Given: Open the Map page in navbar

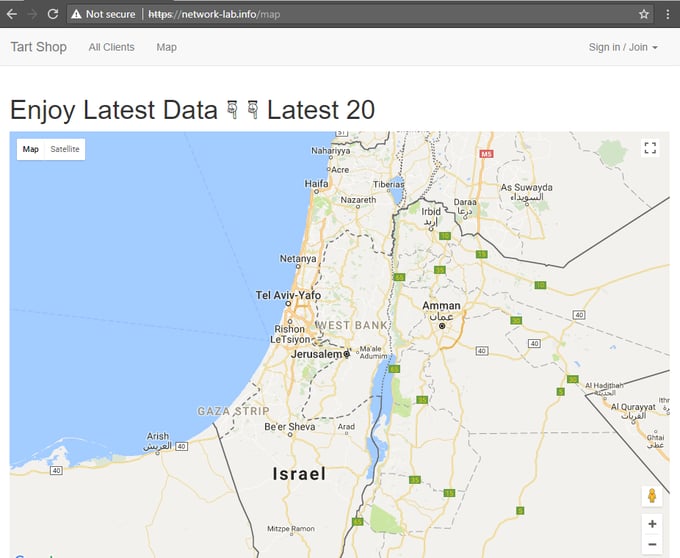Looking at the screenshot, I should point(167,47).
